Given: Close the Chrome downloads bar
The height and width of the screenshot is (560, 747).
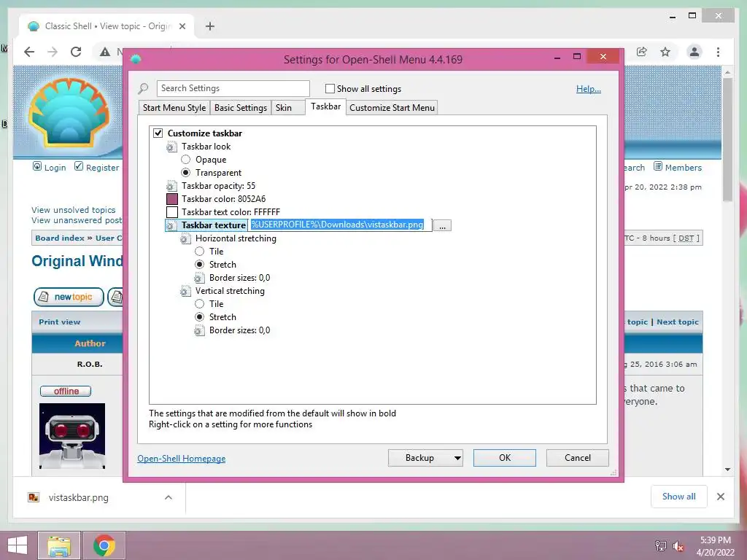Looking at the screenshot, I should point(720,497).
